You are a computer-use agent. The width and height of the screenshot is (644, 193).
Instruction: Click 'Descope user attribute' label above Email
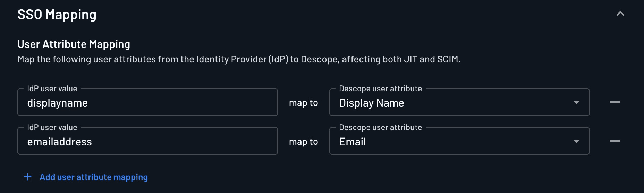click(x=380, y=127)
